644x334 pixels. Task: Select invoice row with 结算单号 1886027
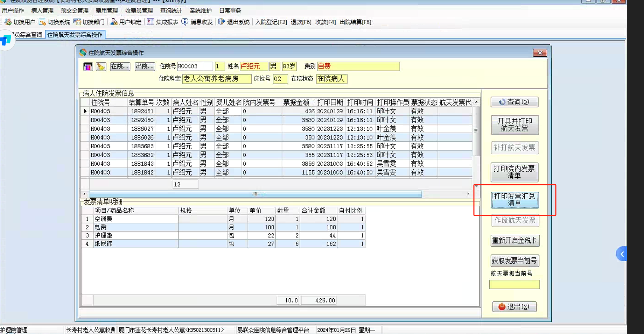pos(276,129)
